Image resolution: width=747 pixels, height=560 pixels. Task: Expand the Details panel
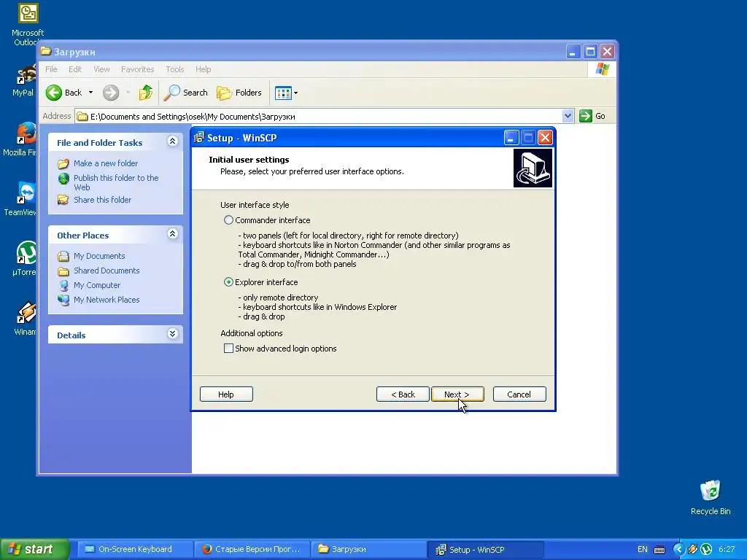[172, 333]
